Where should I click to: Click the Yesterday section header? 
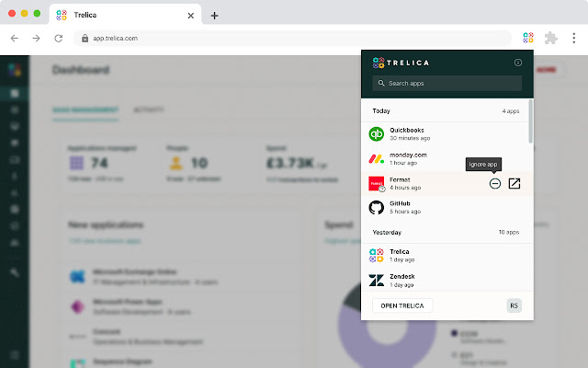coord(387,233)
